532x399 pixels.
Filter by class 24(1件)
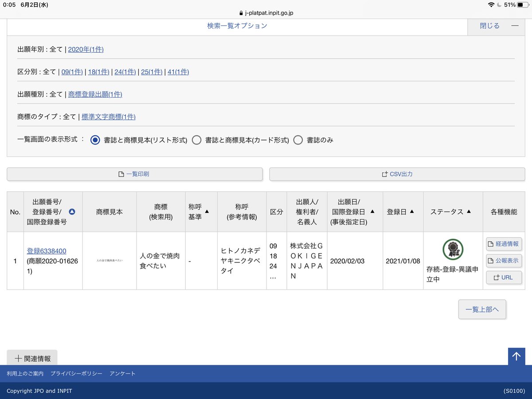pyautogui.click(x=125, y=72)
